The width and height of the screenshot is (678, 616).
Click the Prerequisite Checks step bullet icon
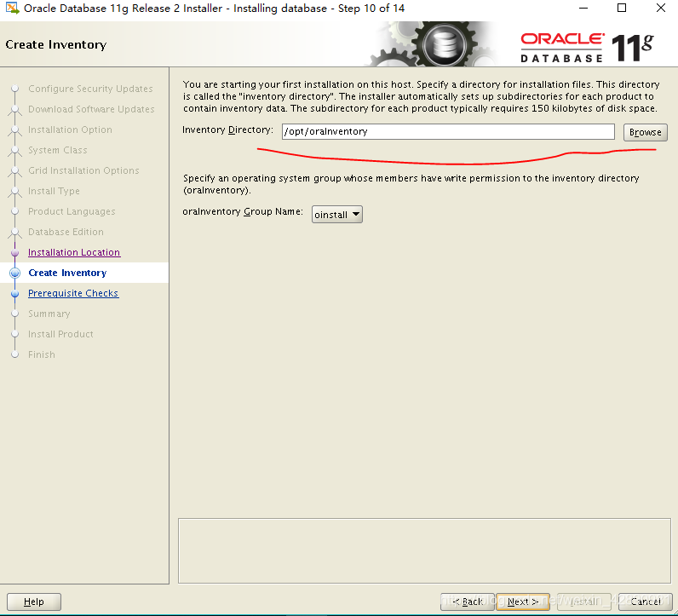coord(15,293)
